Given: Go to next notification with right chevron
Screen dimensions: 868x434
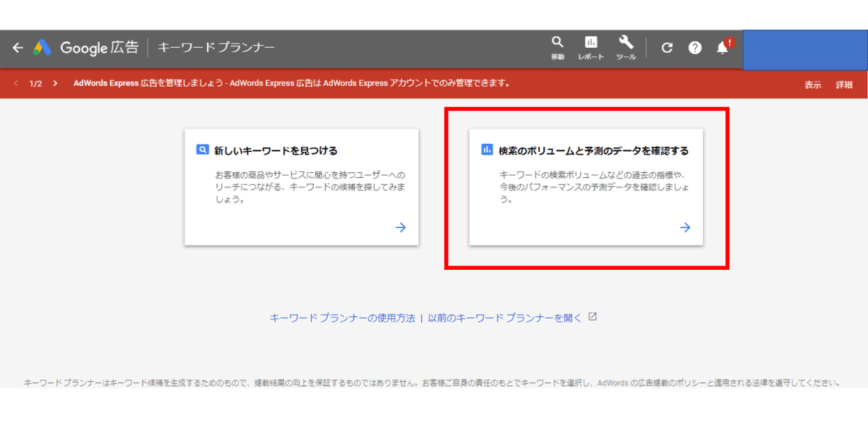Looking at the screenshot, I should [55, 83].
